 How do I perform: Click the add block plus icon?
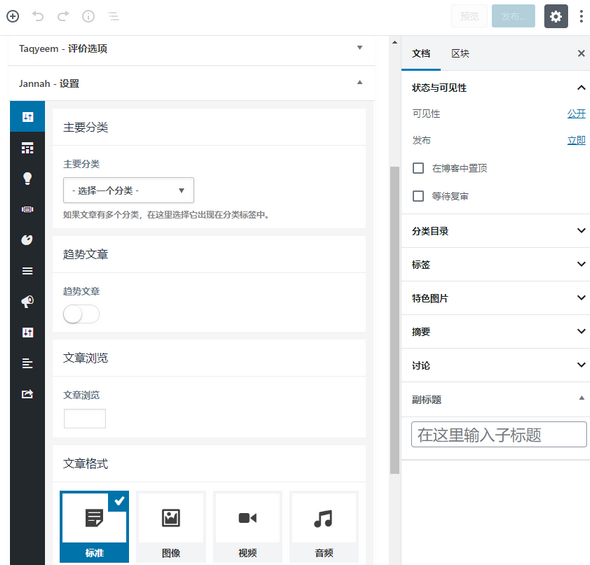pyautogui.click(x=13, y=16)
